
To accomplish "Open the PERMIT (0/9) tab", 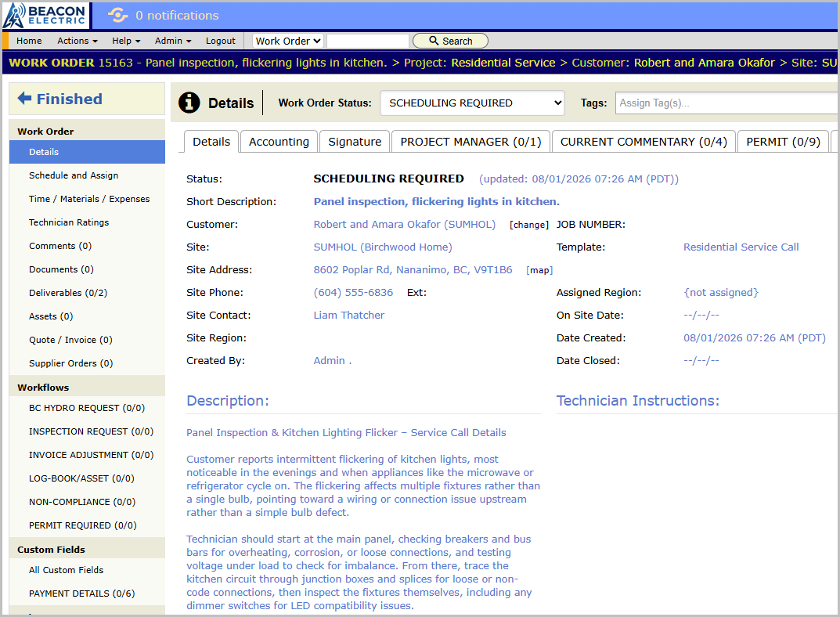I will tap(783, 142).
